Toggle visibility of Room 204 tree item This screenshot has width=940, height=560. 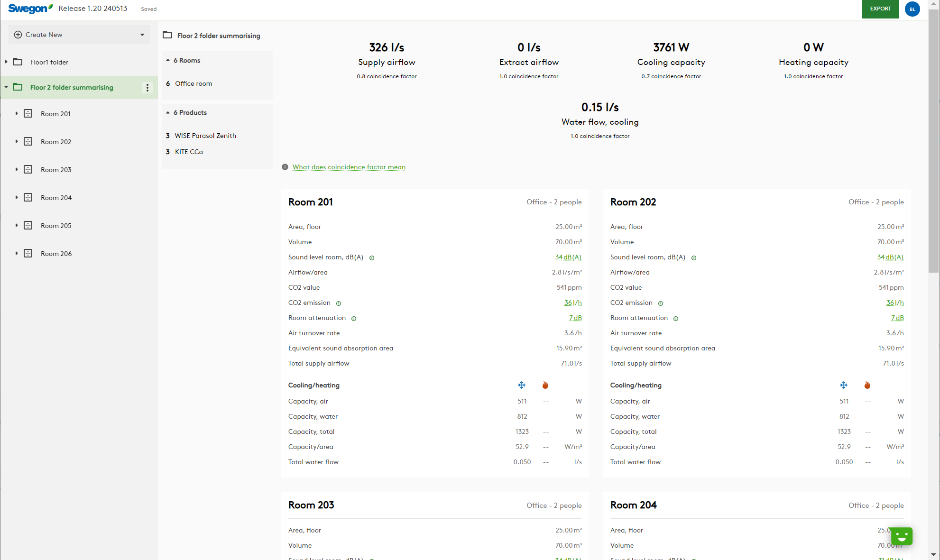pos(16,197)
